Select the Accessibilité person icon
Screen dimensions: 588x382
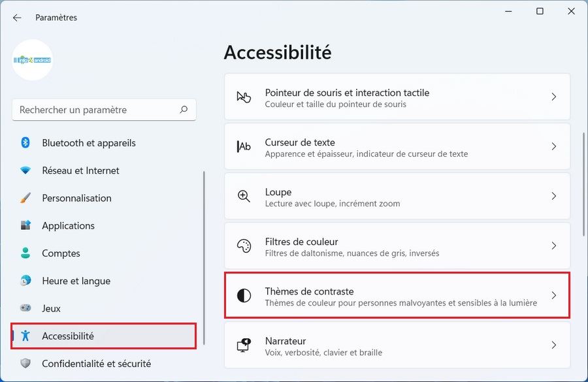pyautogui.click(x=25, y=336)
